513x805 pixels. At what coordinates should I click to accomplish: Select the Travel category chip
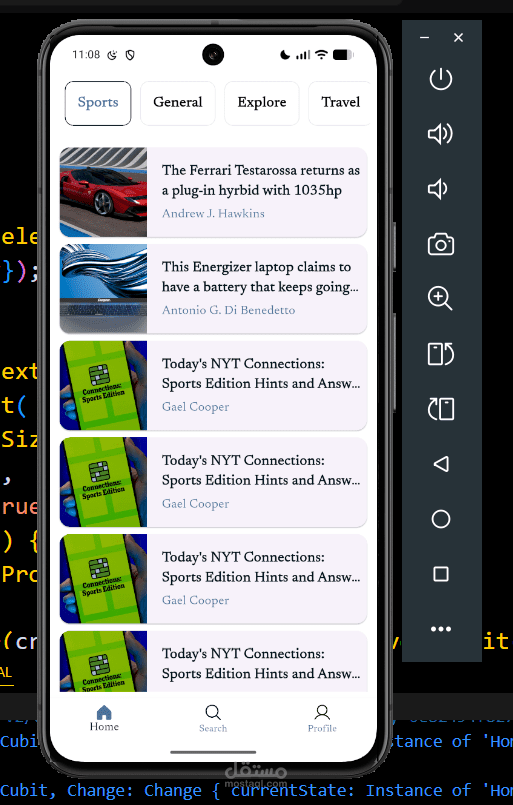(x=339, y=103)
